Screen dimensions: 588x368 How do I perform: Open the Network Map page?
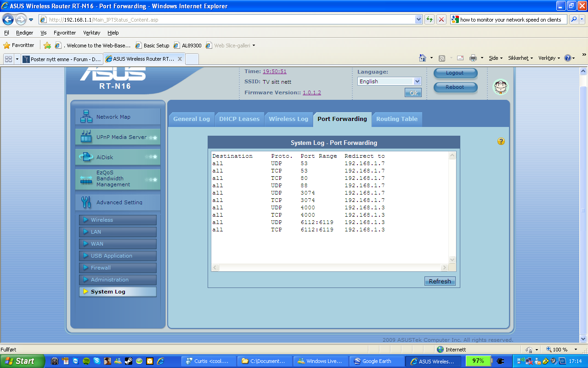click(118, 117)
